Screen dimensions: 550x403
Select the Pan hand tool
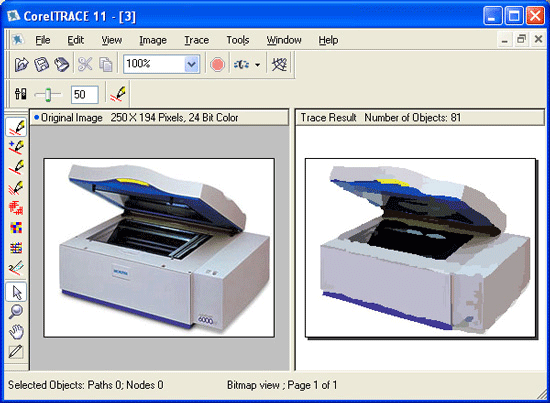[16, 331]
